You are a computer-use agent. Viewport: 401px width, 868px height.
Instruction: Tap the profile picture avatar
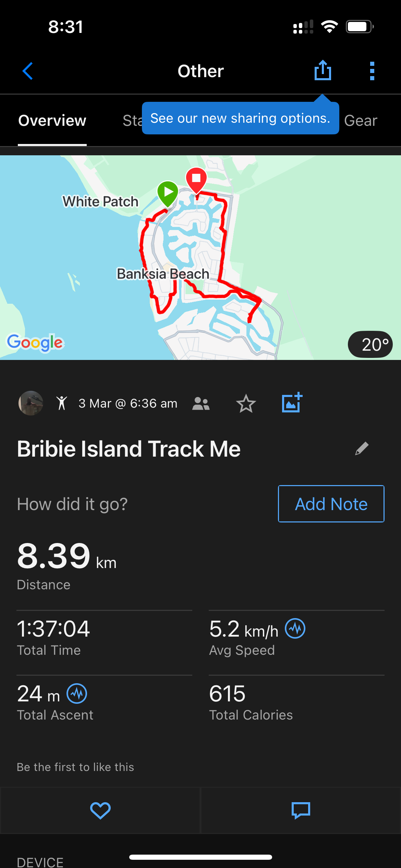31,403
